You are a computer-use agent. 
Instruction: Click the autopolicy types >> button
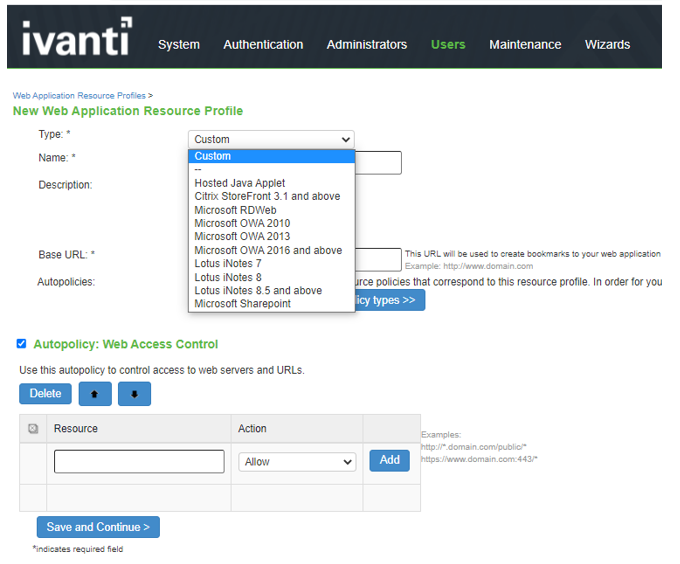pyautogui.click(x=390, y=300)
